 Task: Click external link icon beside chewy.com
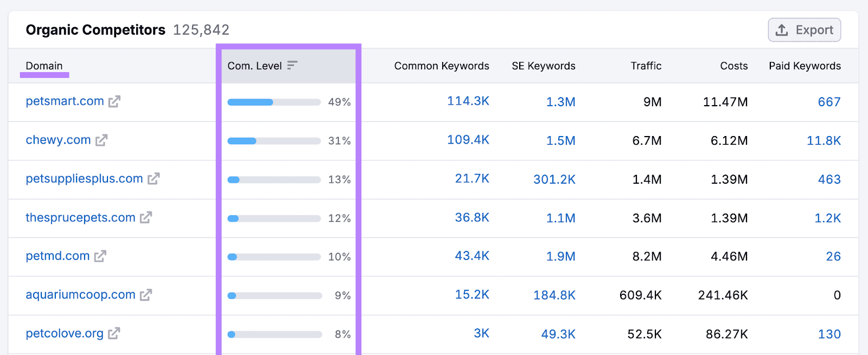click(x=101, y=140)
